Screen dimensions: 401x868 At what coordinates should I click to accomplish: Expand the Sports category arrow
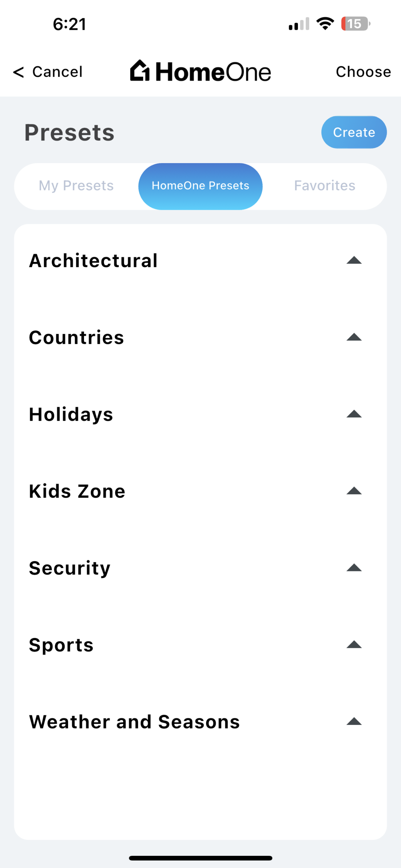point(354,645)
